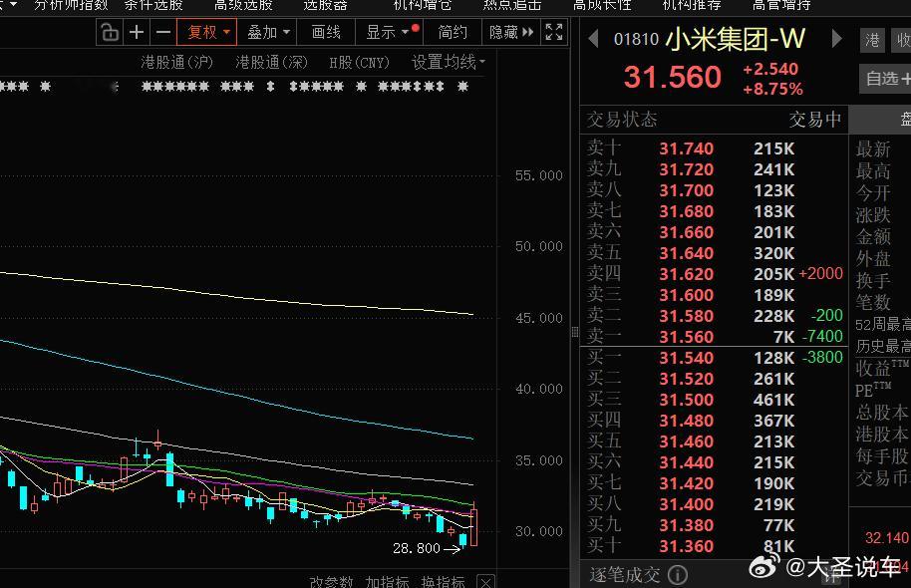Screen dimensions: 911x588
Task: Open 条件选股 menu item
Action: [153, 5]
